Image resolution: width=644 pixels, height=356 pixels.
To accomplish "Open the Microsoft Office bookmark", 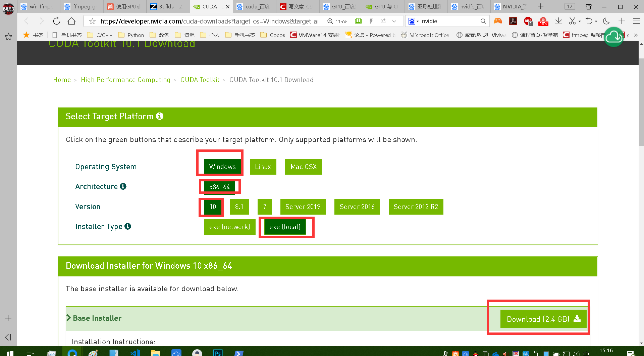I will tap(425, 35).
